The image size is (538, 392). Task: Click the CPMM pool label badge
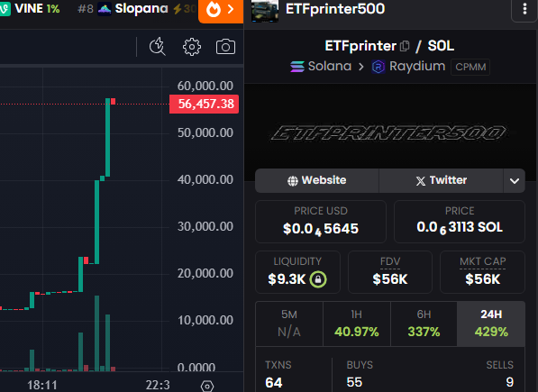(x=470, y=67)
